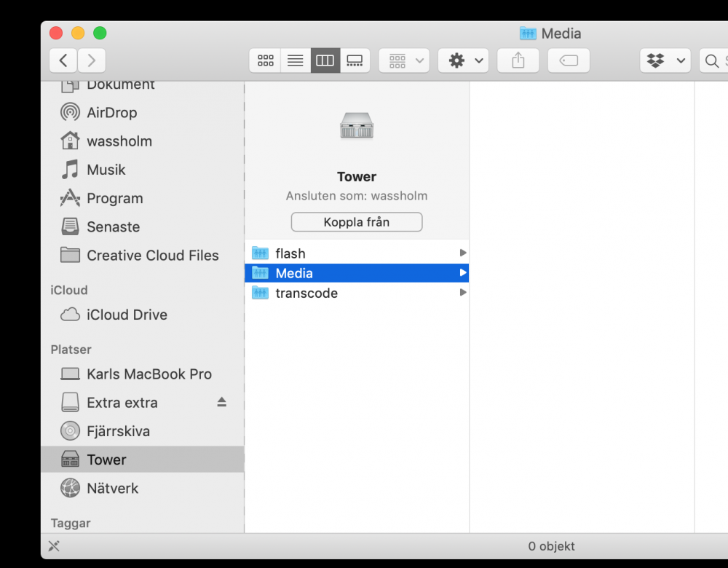Select Karls MacBook Pro
This screenshot has height=568, width=728.
click(x=142, y=374)
